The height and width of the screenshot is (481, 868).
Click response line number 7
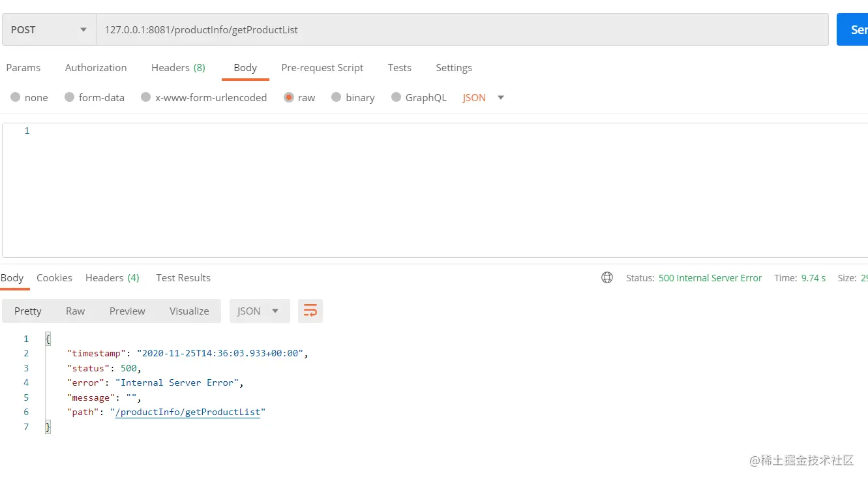tap(26, 427)
